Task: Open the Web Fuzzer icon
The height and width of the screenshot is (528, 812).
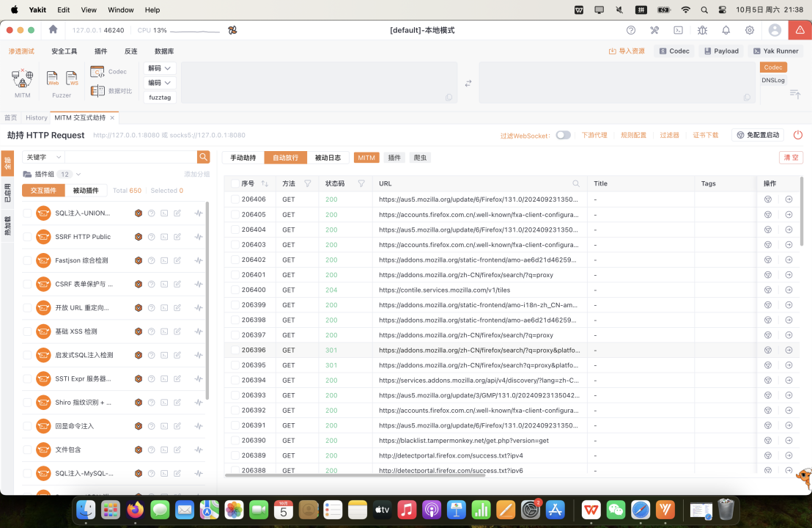Action: 53,78
